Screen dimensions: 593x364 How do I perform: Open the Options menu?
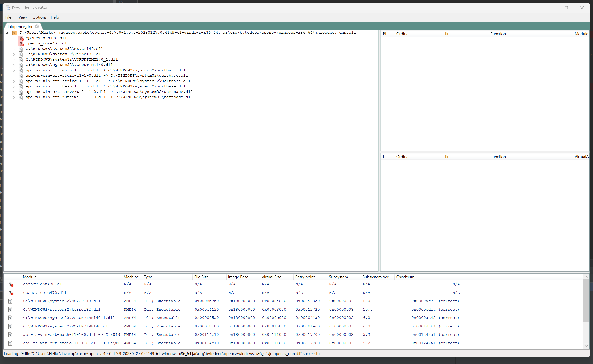tap(39, 17)
